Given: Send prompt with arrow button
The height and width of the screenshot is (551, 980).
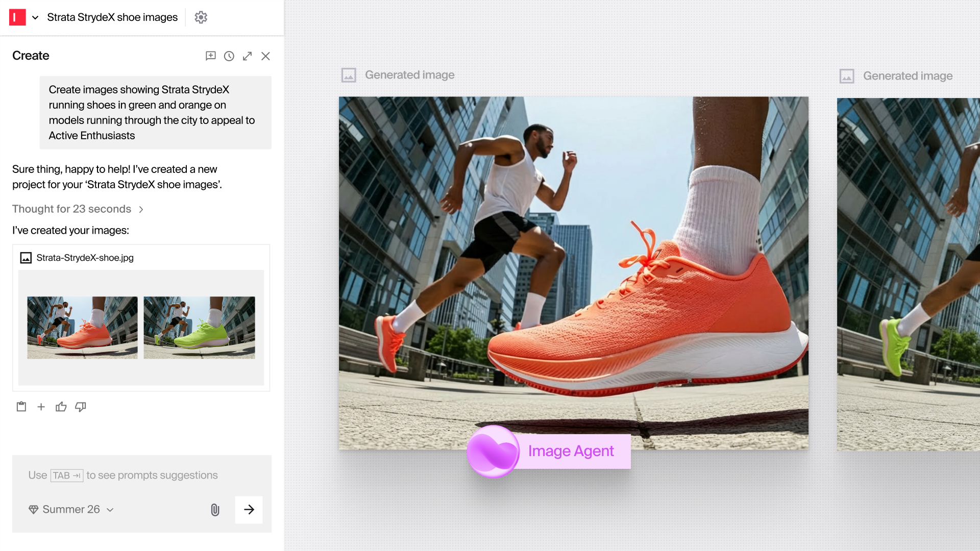Looking at the screenshot, I should 249,510.
